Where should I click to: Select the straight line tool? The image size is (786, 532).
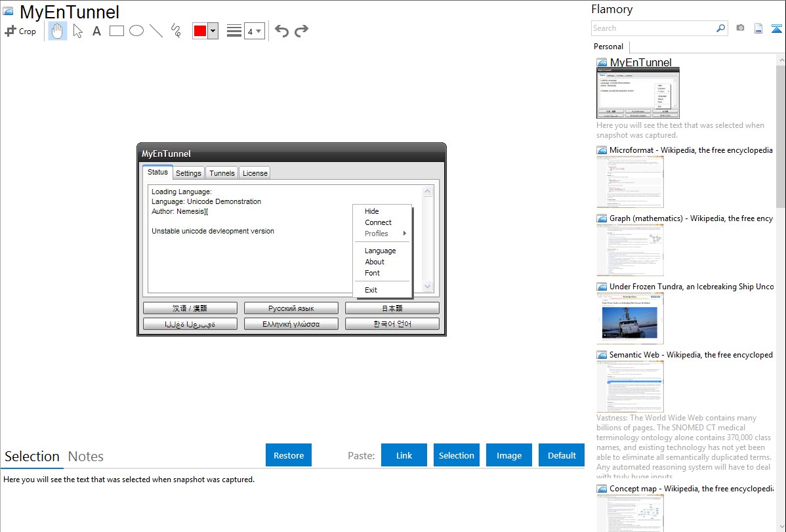(156, 31)
